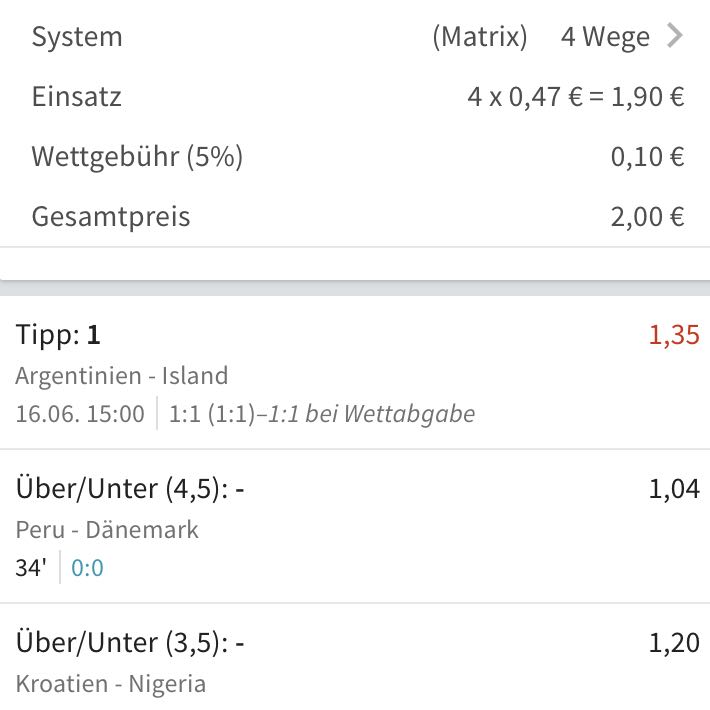This screenshot has height=710, width=710.
Task: Tap the 1,04 odds value
Action: [x=674, y=489]
